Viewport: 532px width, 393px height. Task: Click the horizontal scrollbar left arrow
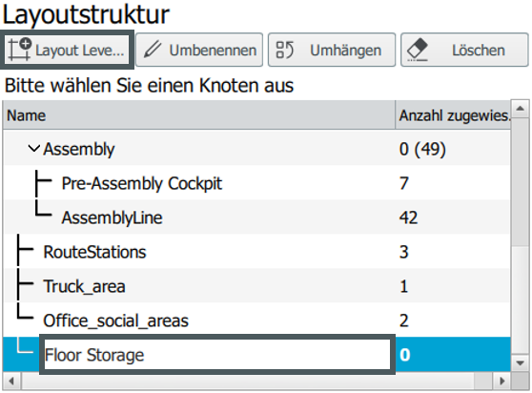pos(11,382)
